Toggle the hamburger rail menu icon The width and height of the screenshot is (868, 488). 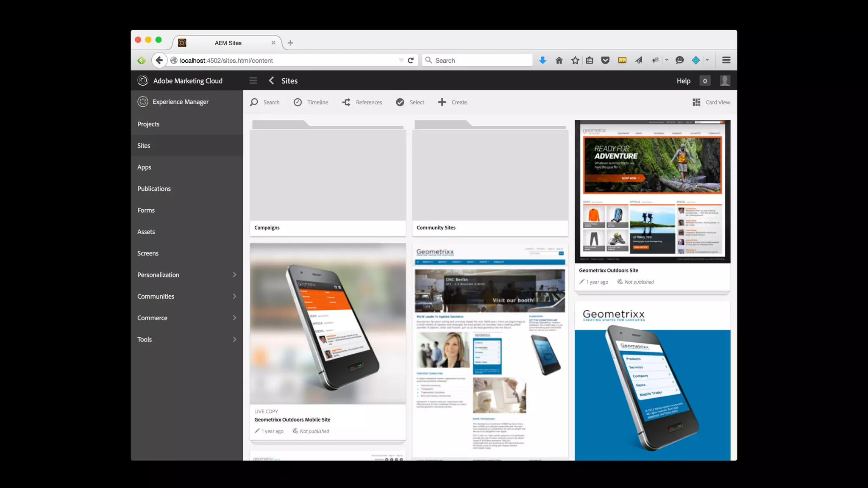tap(253, 80)
